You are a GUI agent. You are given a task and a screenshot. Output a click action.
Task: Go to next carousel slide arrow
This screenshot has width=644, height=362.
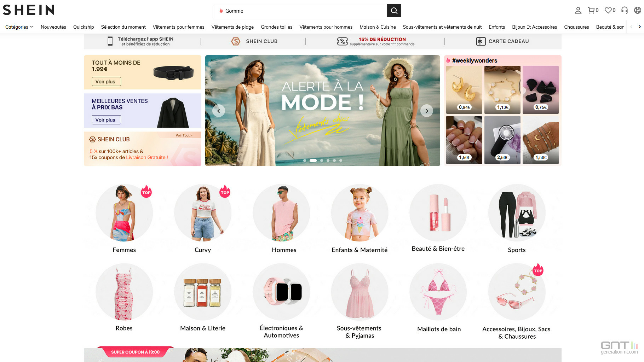pos(427,111)
